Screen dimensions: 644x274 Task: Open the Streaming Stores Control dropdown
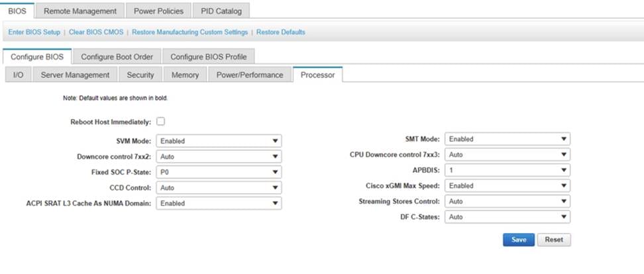[x=508, y=201]
